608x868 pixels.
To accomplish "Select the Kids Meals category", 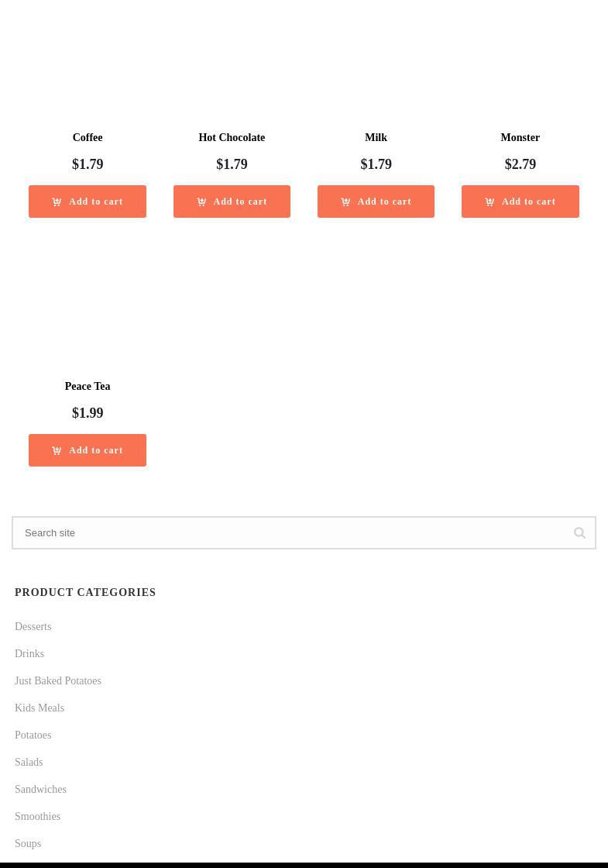I will 40,708.
